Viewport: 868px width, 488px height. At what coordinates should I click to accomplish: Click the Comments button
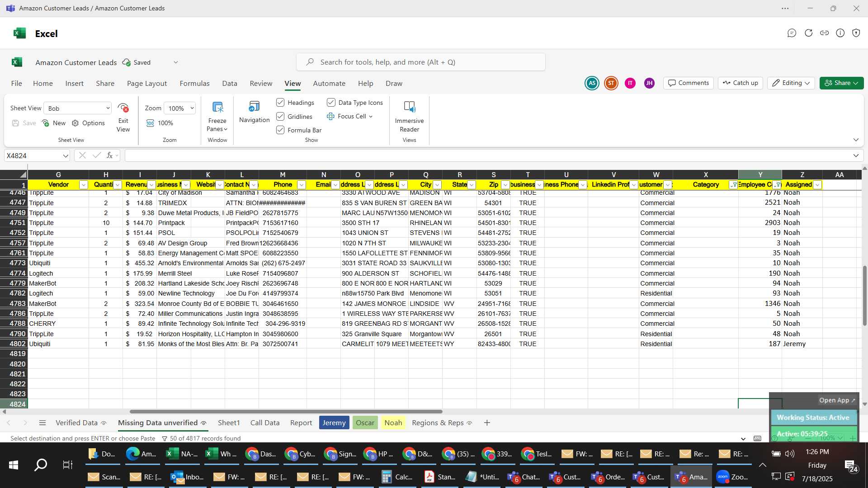pyautogui.click(x=689, y=83)
